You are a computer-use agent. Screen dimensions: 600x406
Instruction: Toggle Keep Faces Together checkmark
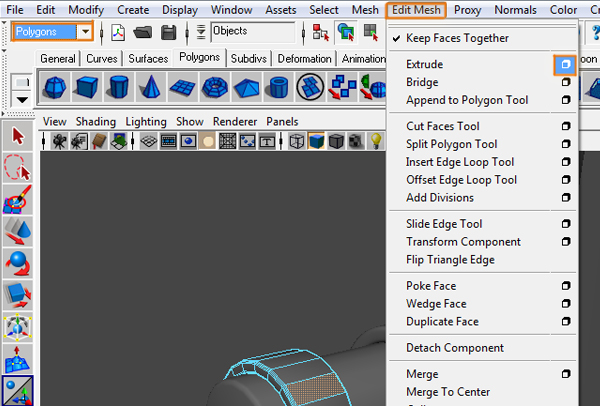tap(397, 38)
